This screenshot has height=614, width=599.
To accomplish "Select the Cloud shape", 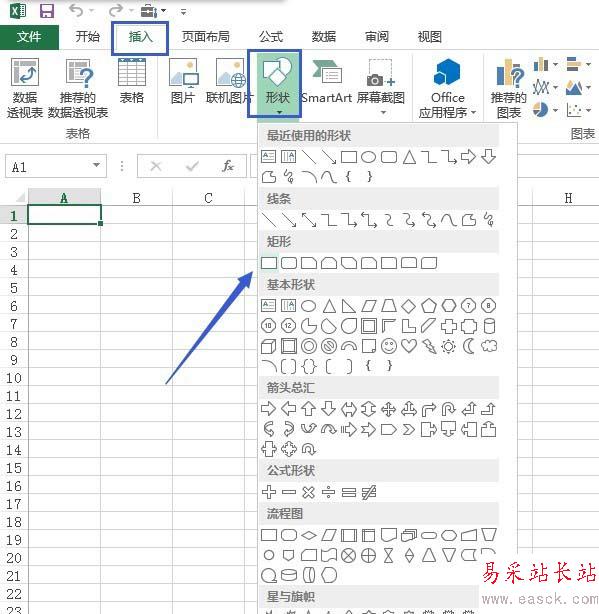I will click(489, 346).
